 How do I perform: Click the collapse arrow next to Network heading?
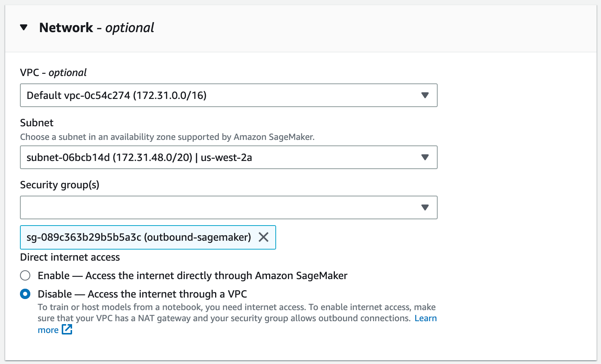coord(24,27)
